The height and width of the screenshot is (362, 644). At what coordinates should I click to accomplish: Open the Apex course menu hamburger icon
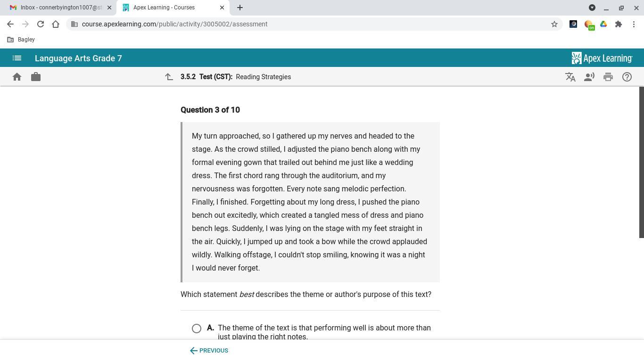(x=17, y=58)
